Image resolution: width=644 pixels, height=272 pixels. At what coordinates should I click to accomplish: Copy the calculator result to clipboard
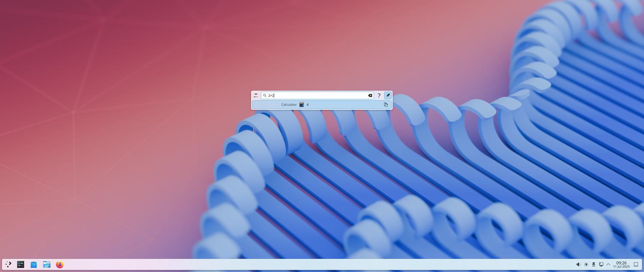coord(386,104)
